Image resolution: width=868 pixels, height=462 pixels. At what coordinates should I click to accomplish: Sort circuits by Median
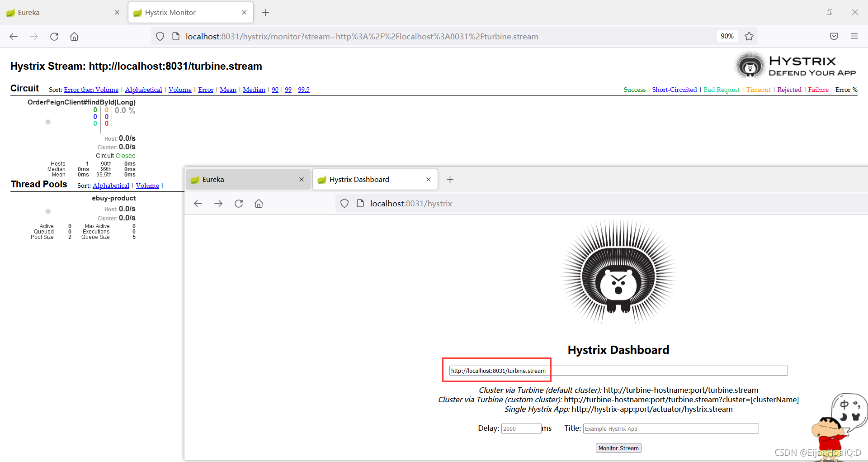pyautogui.click(x=254, y=90)
